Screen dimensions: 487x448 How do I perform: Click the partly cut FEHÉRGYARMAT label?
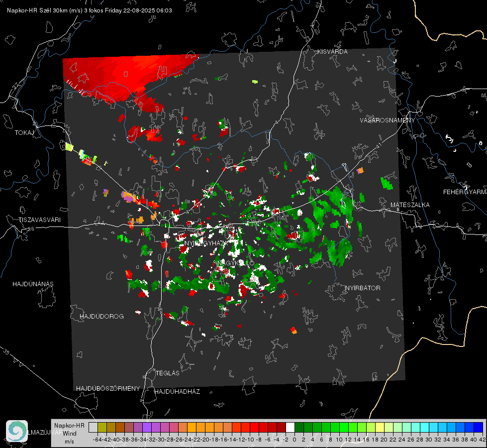click(465, 192)
